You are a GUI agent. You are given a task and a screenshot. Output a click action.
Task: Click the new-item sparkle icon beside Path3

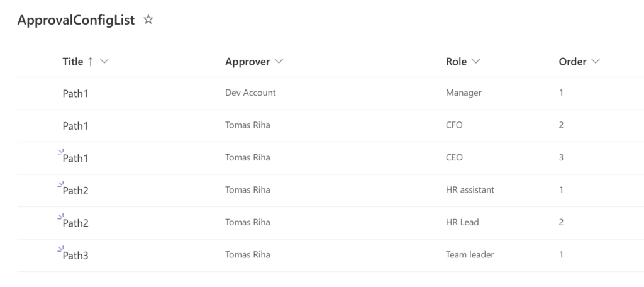60,249
